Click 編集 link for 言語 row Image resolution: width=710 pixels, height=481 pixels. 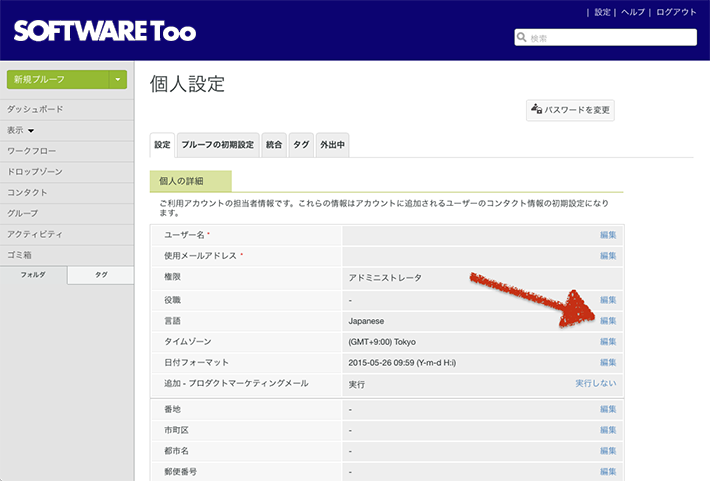click(x=608, y=321)
